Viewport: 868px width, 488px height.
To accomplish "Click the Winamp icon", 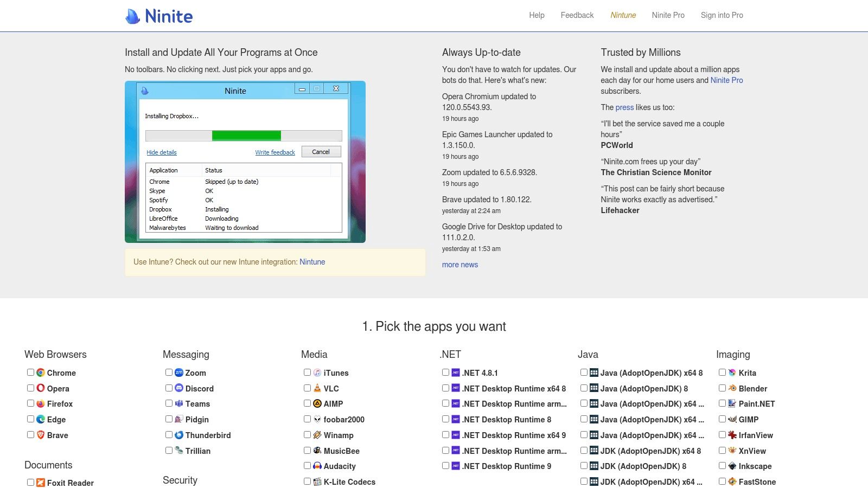I will click(317, 435).
